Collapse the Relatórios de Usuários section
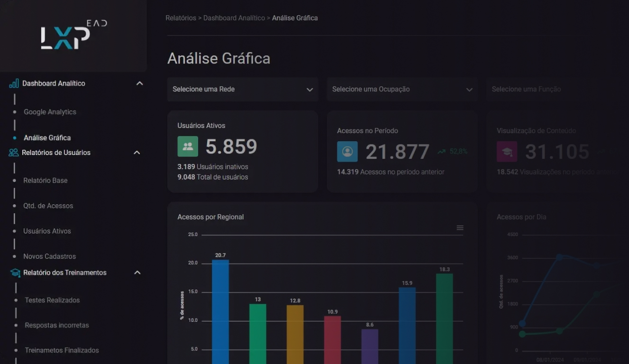This screenshot has width=629, height=364. click(137, 153)
